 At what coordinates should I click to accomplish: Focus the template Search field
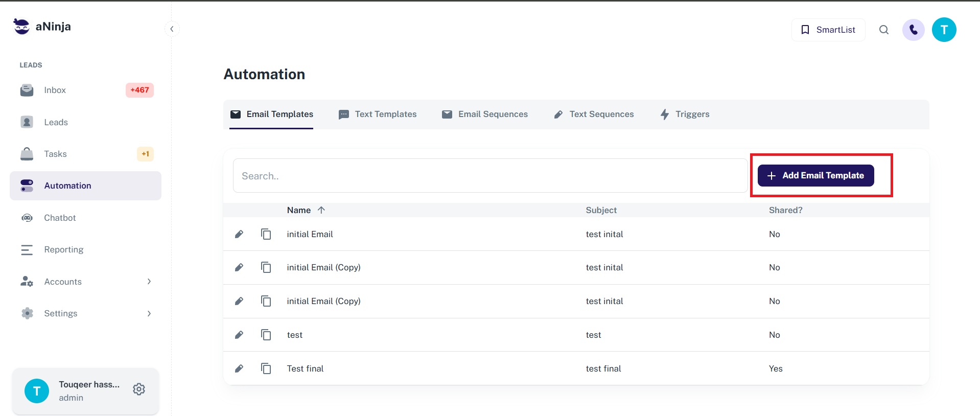[489, 176]
